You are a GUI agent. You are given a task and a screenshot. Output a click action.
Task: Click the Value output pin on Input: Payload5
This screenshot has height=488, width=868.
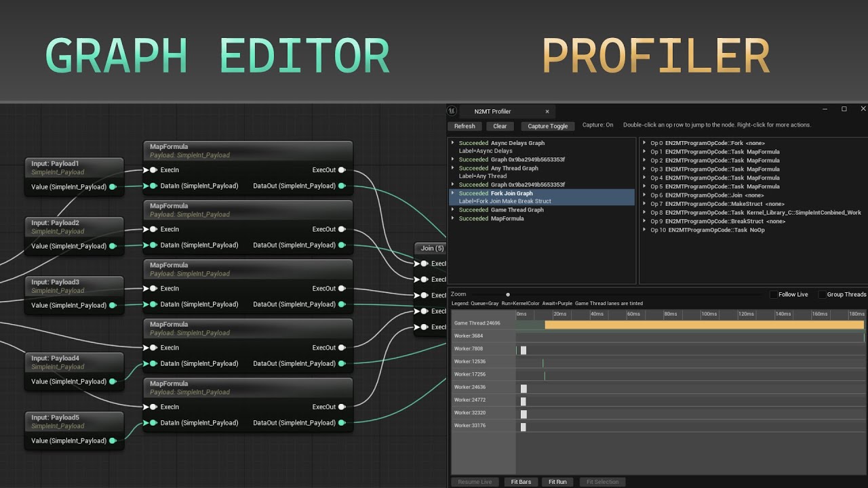pyautogui.click(x=113, y=441)
